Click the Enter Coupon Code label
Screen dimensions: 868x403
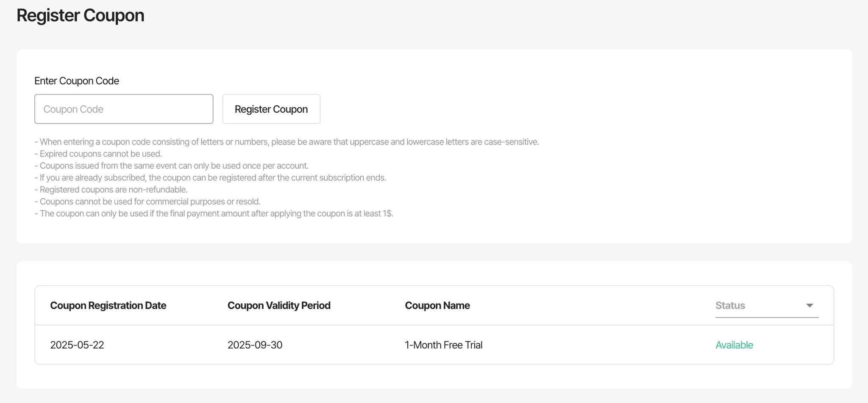pos(77,81)
